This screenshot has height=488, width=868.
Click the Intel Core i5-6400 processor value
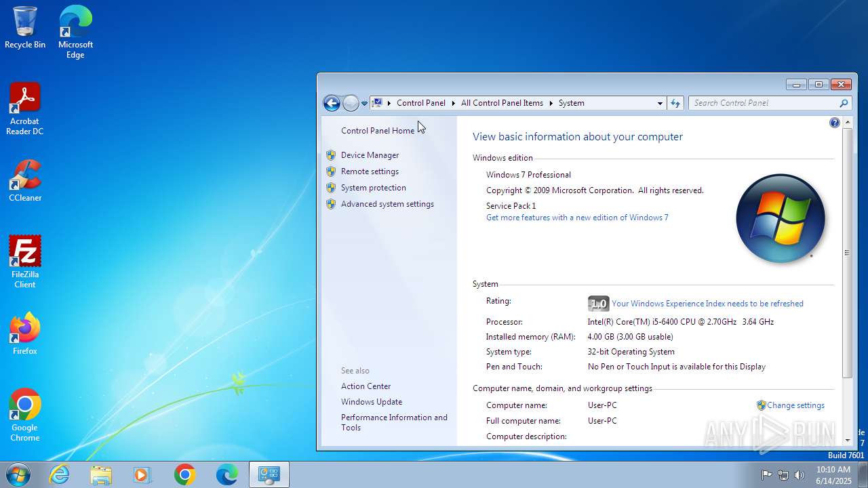point(680,322)
